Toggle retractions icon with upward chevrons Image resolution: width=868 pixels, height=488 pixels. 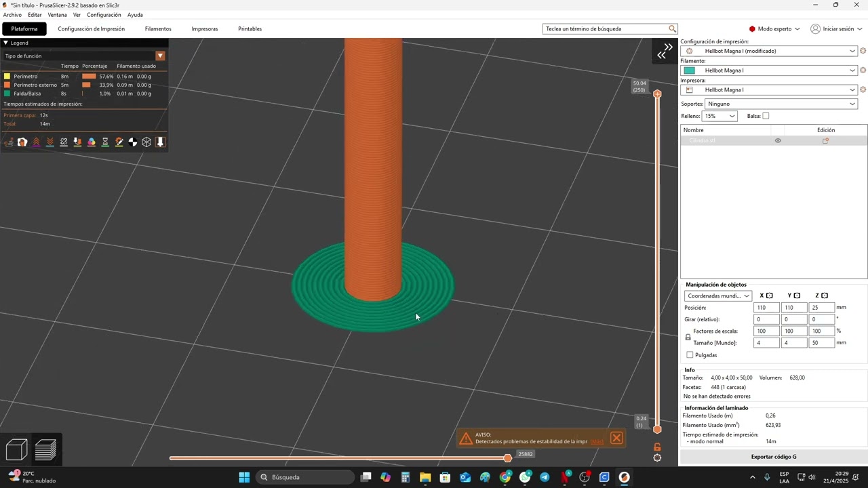(37, 142)
